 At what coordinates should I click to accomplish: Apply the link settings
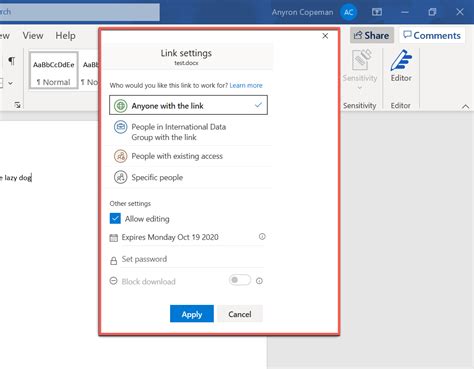[192, 314]
